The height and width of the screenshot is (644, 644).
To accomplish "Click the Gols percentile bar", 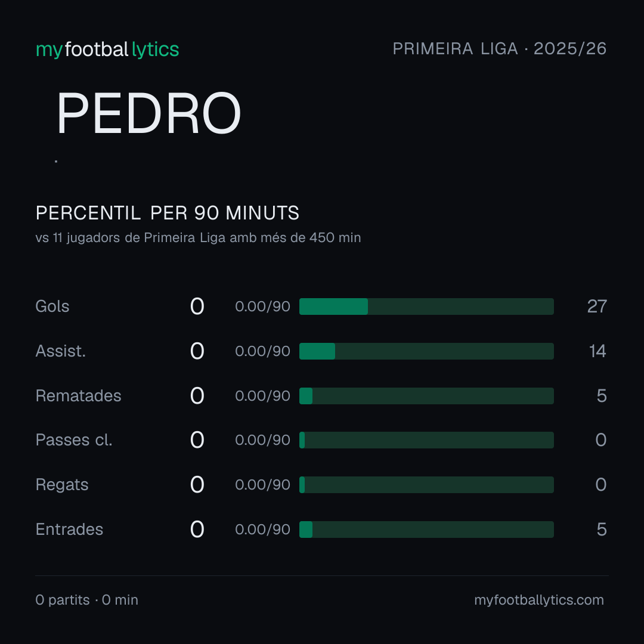I will coord(426,306).
